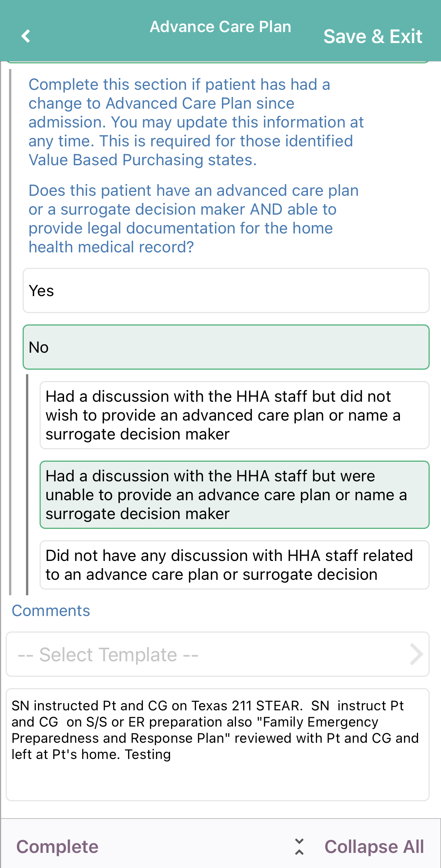The image size is (441, 868).
Task: Select the Yes option
Action: [226, 290]
